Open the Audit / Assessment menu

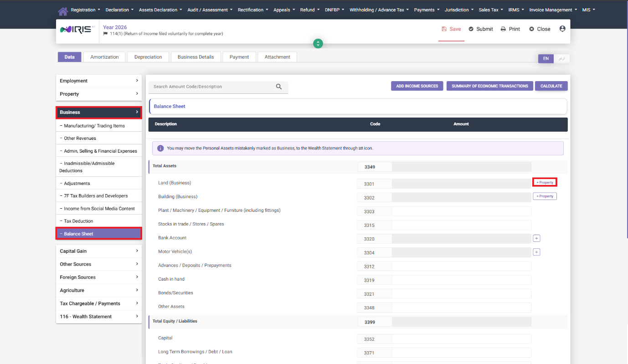click(x=210, y=10)
